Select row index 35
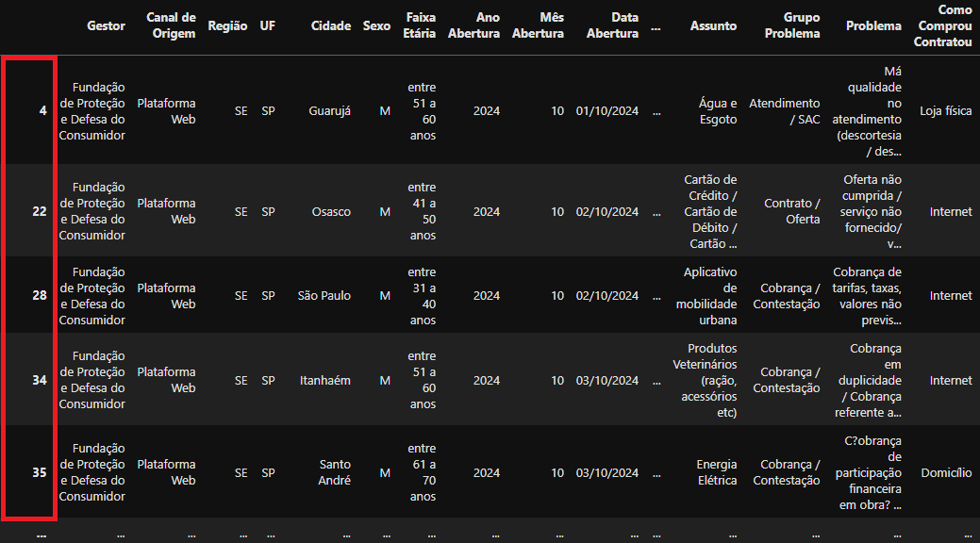 point(40,472)
